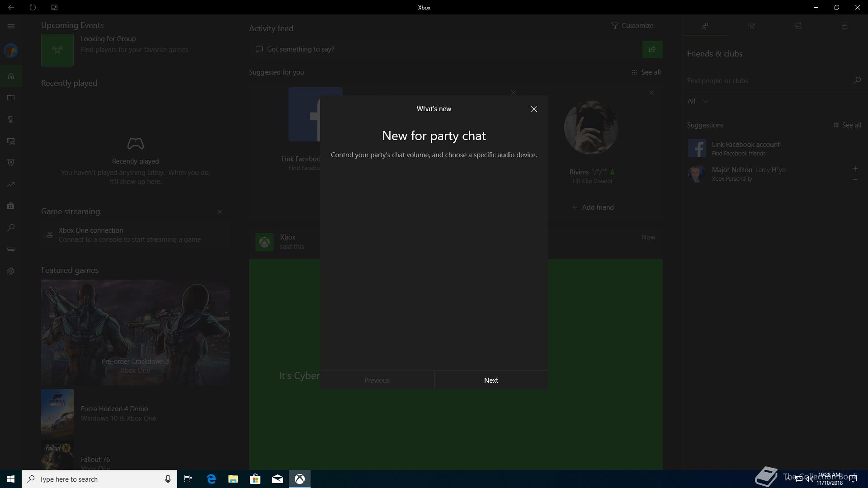Switch to Notifications tab icon
The width and height of the screenshot is (868, 488).
[844, 26]
